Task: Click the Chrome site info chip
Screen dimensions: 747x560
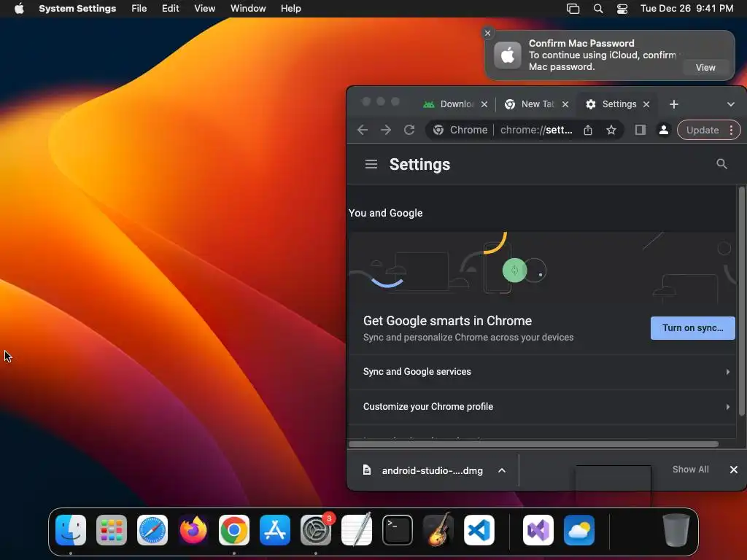Action: pyautogui.click(x=460, y=130)
